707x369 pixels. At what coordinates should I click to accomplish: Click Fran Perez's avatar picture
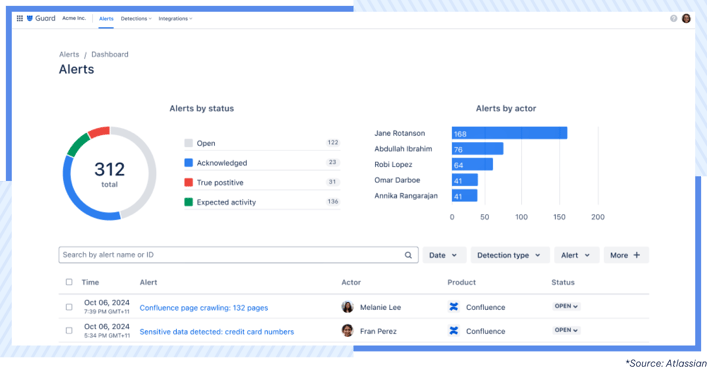point(347,331)
